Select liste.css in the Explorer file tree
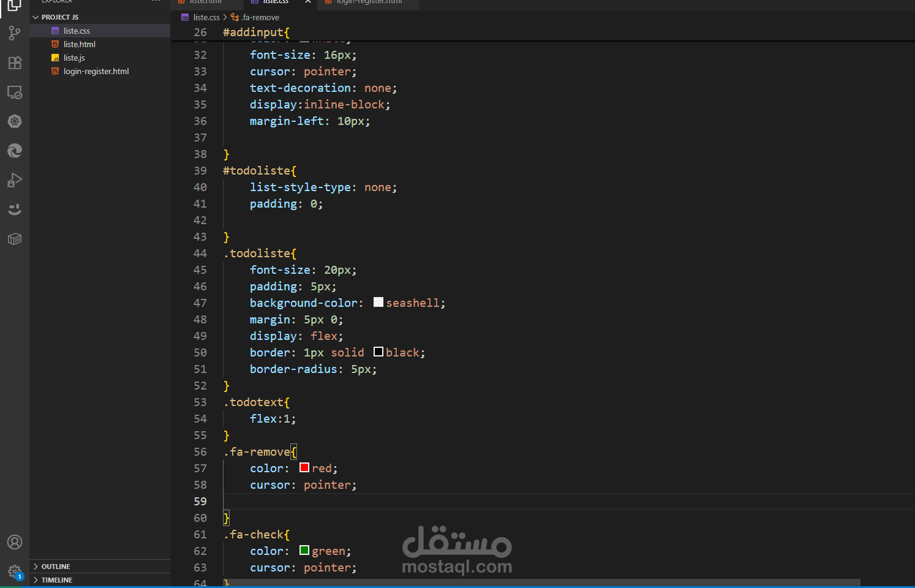This screenshot has height=588, width=915. click(100, 31)
